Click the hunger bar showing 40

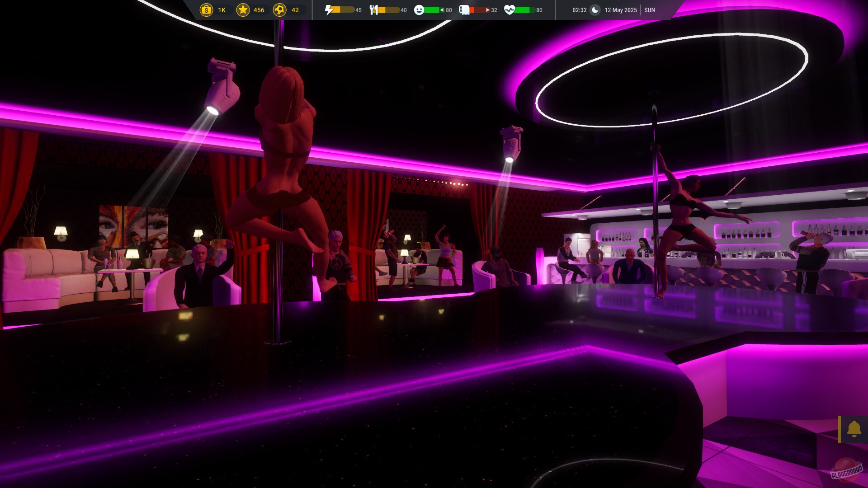coord(389,10)
